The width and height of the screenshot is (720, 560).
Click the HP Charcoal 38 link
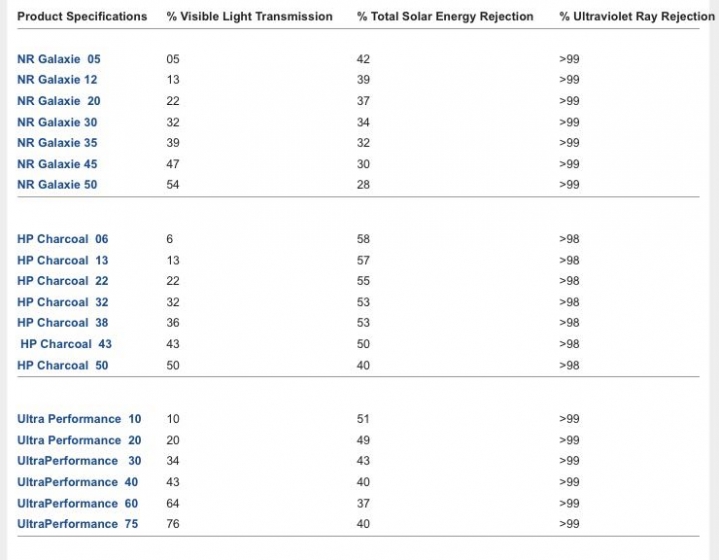coord(63,323)
